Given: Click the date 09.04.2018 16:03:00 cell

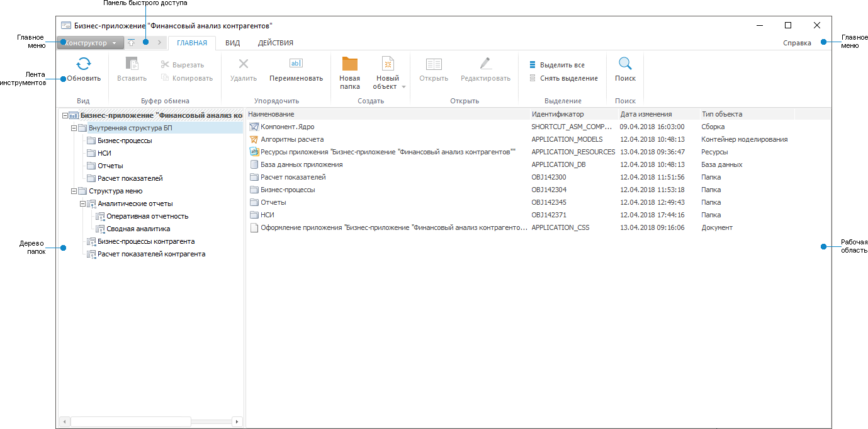Looking at the screenshot, I should click(652, 127).
